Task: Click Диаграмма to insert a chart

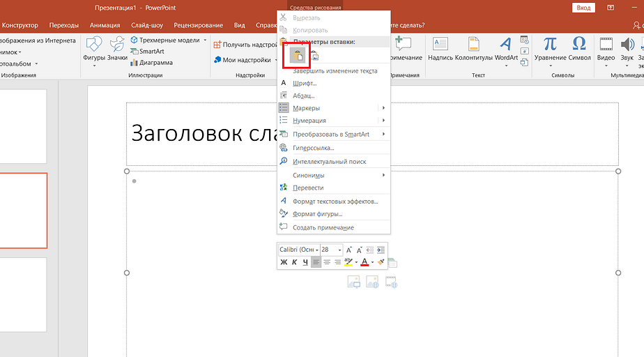Action: pyautogui.click(x=155, y=62)
